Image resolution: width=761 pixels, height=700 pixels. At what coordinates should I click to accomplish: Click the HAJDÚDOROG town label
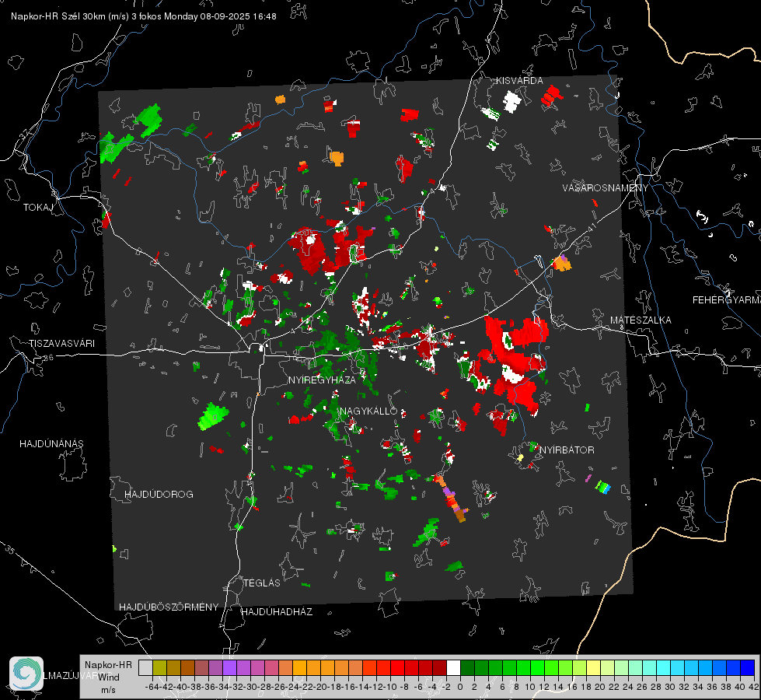pyautogui.click(x=159, y=495)
